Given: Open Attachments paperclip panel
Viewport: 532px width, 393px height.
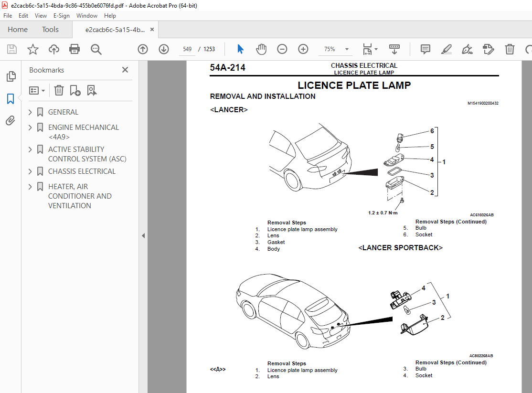Looking at the screenshot, I should click(x=11, y=120).
